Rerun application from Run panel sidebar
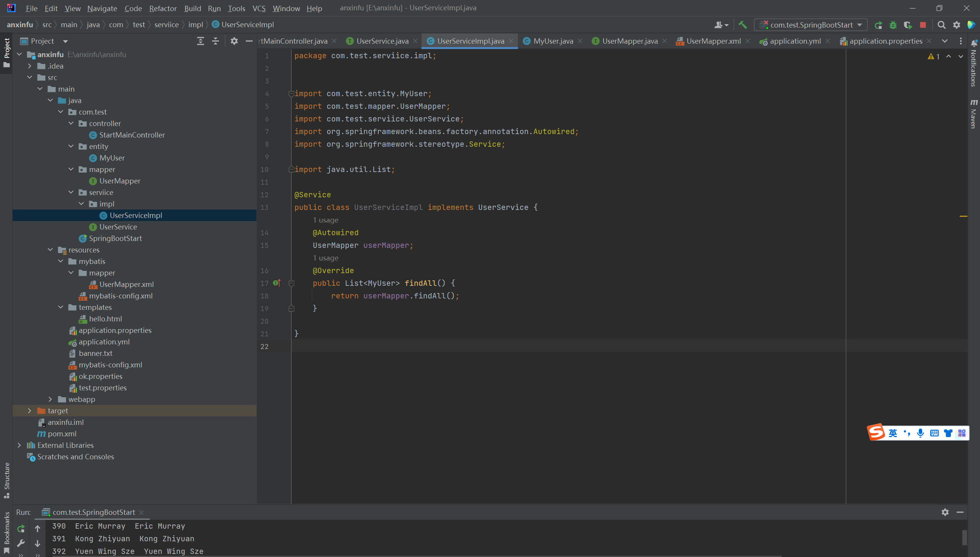 click(21, 529)
